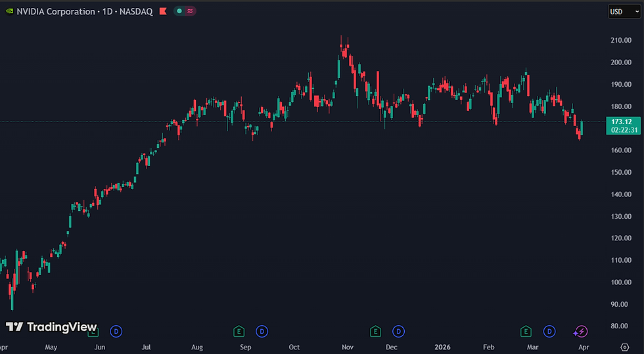Screen dimensions: 644x354
Task: Click the Feb label on the time axis
Action: click(489, 347)
